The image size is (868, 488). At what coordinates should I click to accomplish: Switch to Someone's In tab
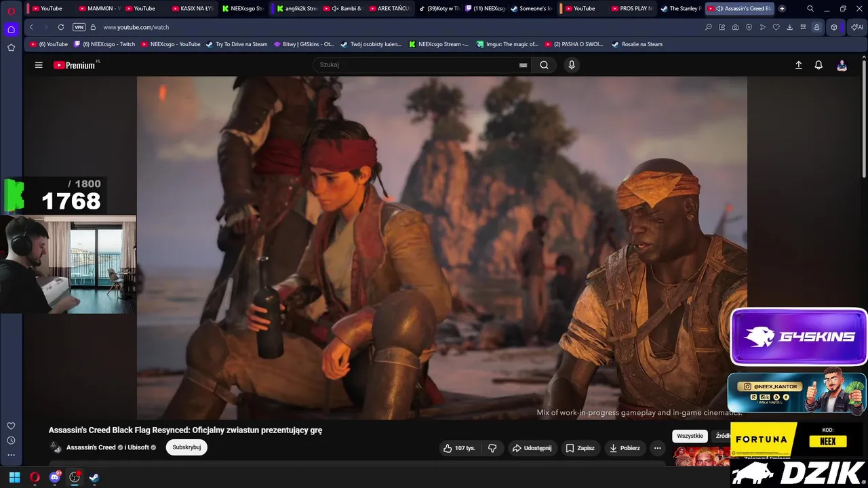coord(532,9)
